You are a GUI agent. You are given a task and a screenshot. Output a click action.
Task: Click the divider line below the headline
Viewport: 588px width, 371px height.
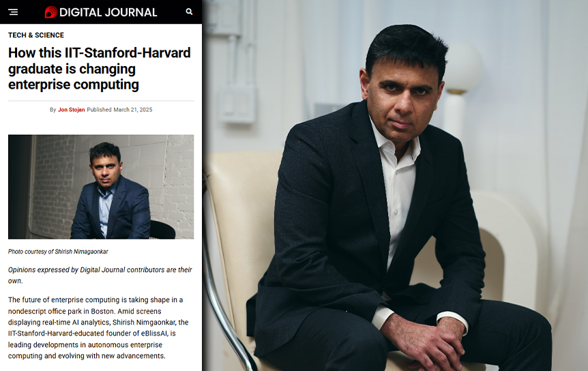(101, 100)
